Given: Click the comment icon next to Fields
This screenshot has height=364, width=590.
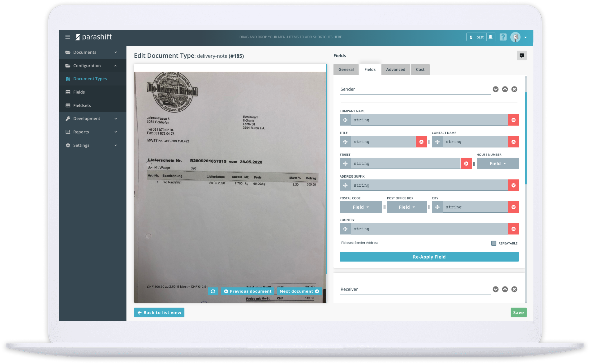Looking at the screenshot, I should click(521, 56).
